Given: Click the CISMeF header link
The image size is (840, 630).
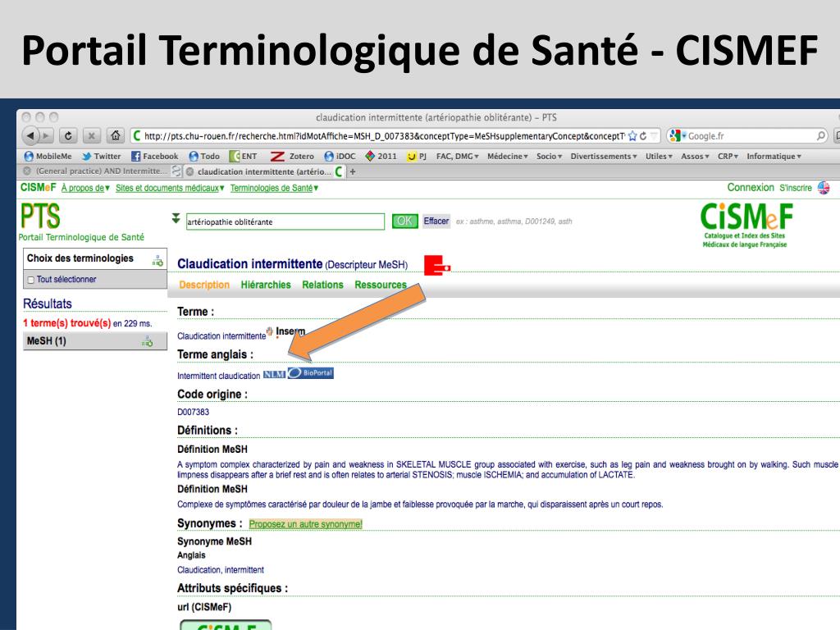Looking at the screenshot, I should [x=38, y=188].
